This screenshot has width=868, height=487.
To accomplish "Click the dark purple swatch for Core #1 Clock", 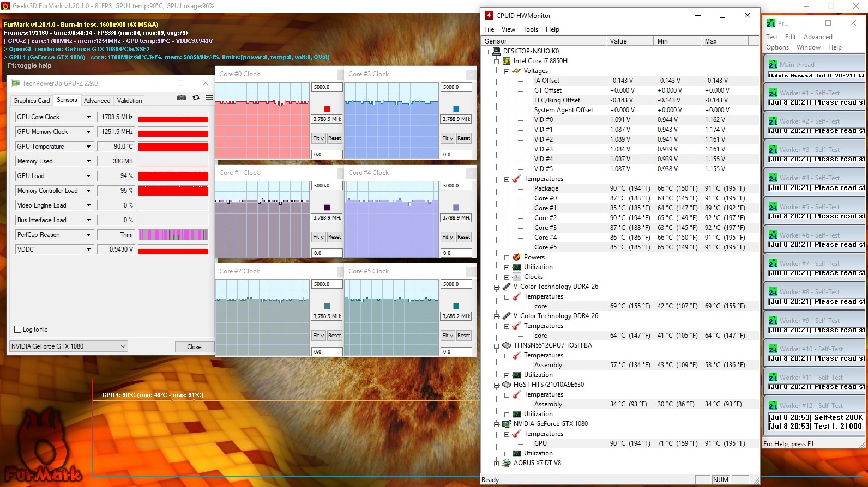I will [327, 208].
